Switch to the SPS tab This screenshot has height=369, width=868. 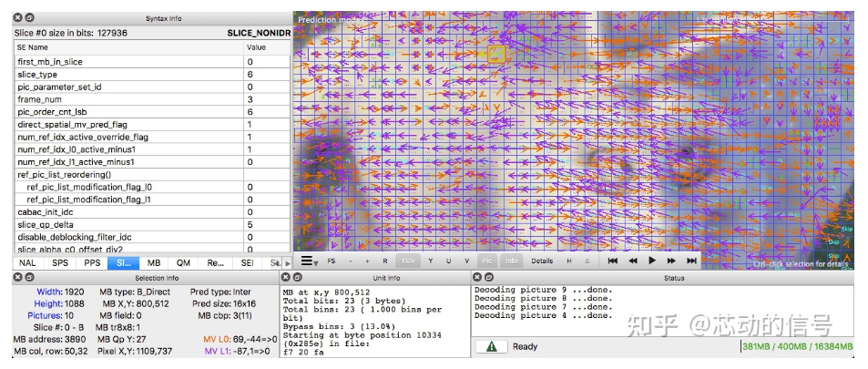pyautogui.click(x=59, y=262)
